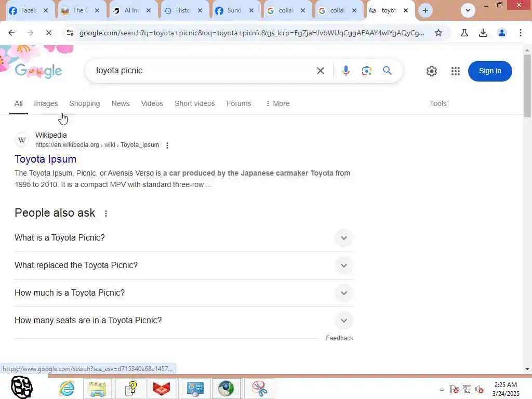Start voice search with microphone
Image resolution: width=532 pixels, height=399 pixels.
click(x=345, y=71)
